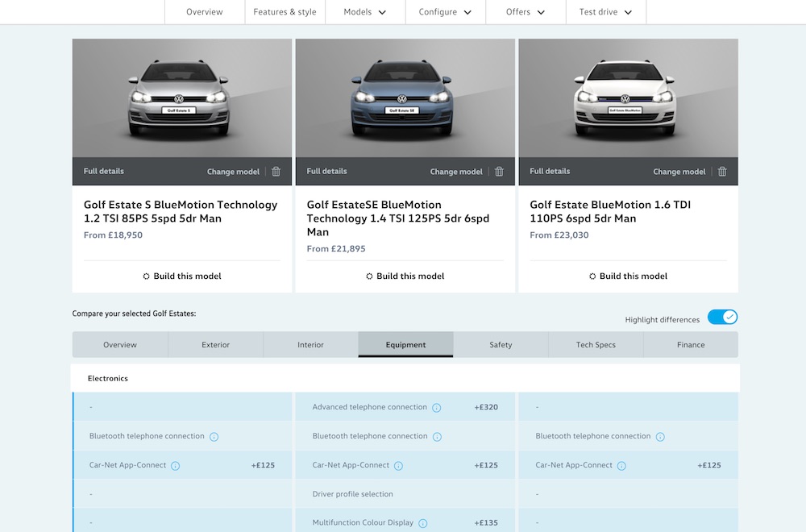
Task: Click Driver profile selection feature text
Action: [353, 494]
